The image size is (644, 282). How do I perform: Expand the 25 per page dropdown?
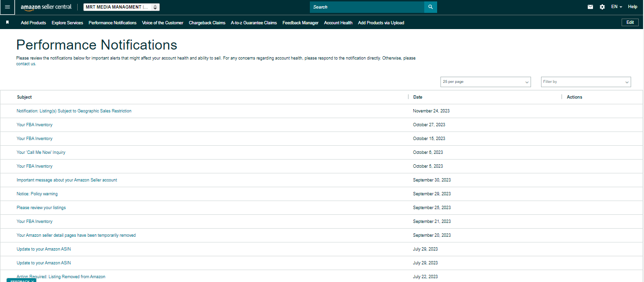tap(485, 82)
